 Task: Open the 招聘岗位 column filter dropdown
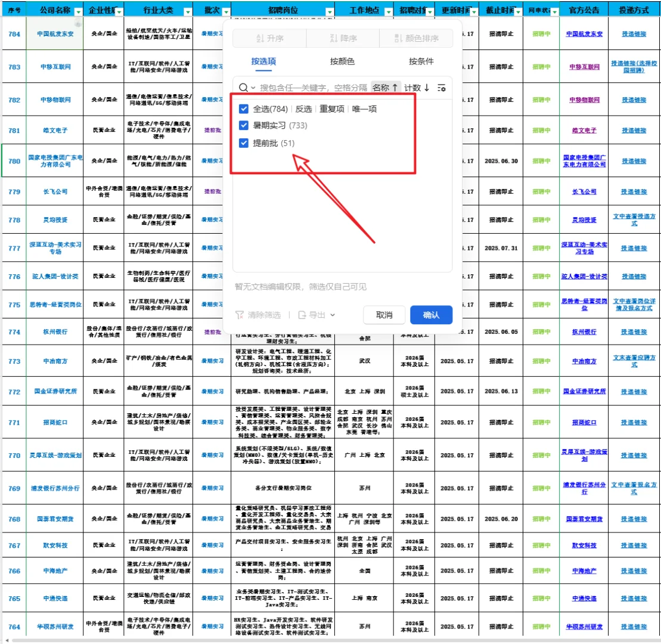click(330, 12)
